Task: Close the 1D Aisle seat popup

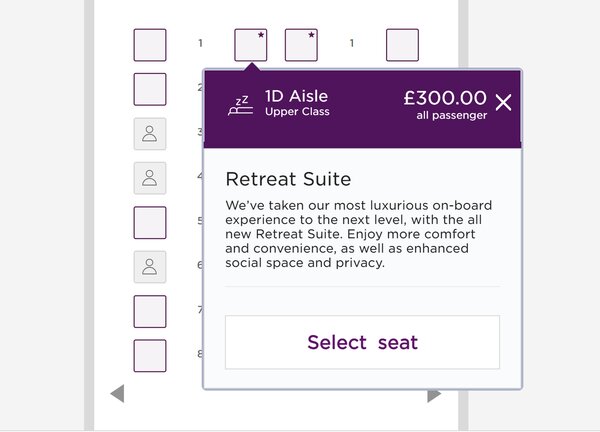Action: (x=503, y=103)
